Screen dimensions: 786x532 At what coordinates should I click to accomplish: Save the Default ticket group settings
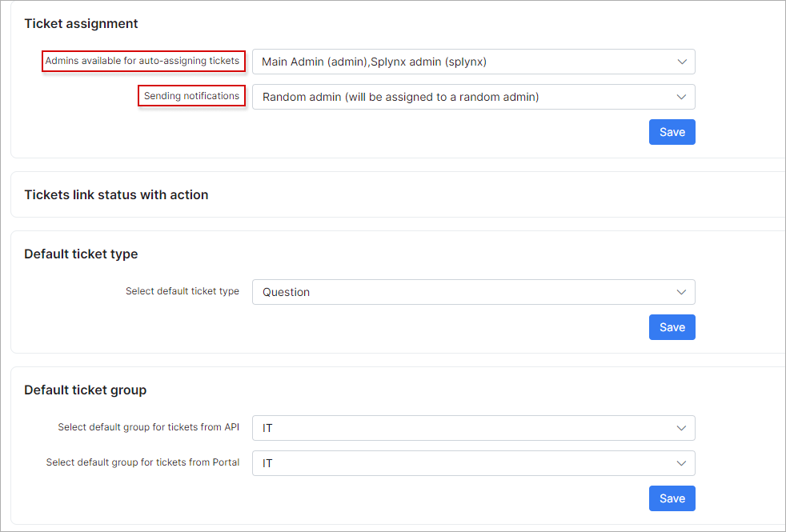point(672,498)
